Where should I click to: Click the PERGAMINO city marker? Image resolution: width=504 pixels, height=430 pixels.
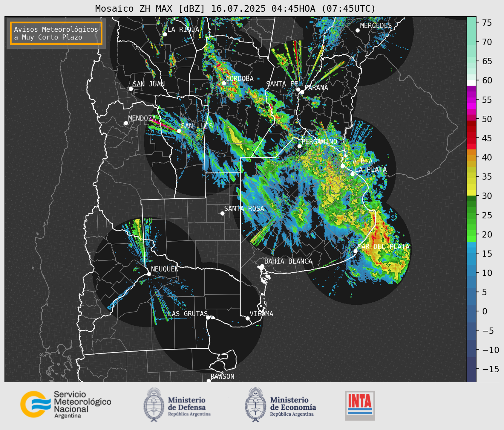point(299,146)
